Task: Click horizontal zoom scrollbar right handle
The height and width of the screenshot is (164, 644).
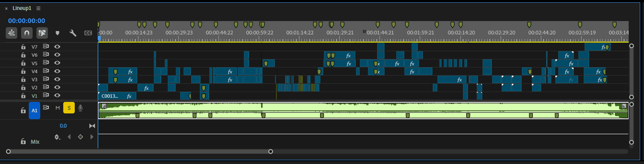Action: pyautogui.click(x=271, y=151)
